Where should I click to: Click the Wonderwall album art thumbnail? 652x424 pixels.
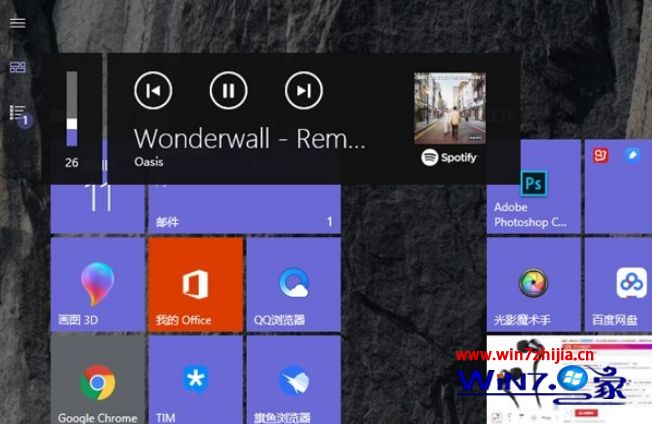coord(450,108)
